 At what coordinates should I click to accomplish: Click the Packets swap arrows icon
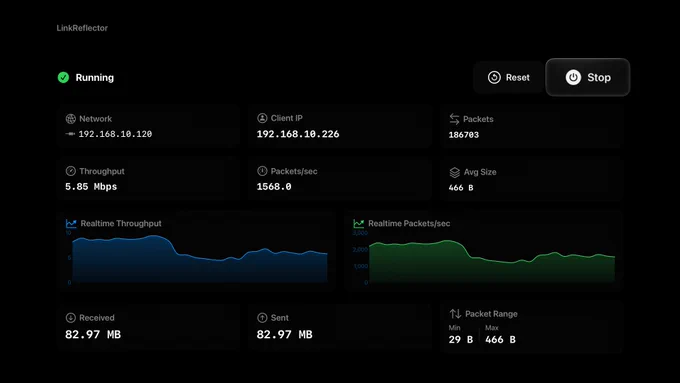click(x=454, y=119)
